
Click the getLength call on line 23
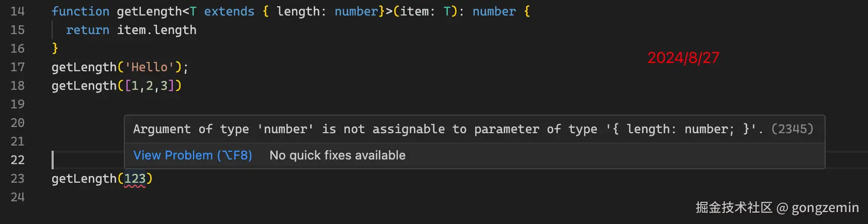click(x=84, y=179)
